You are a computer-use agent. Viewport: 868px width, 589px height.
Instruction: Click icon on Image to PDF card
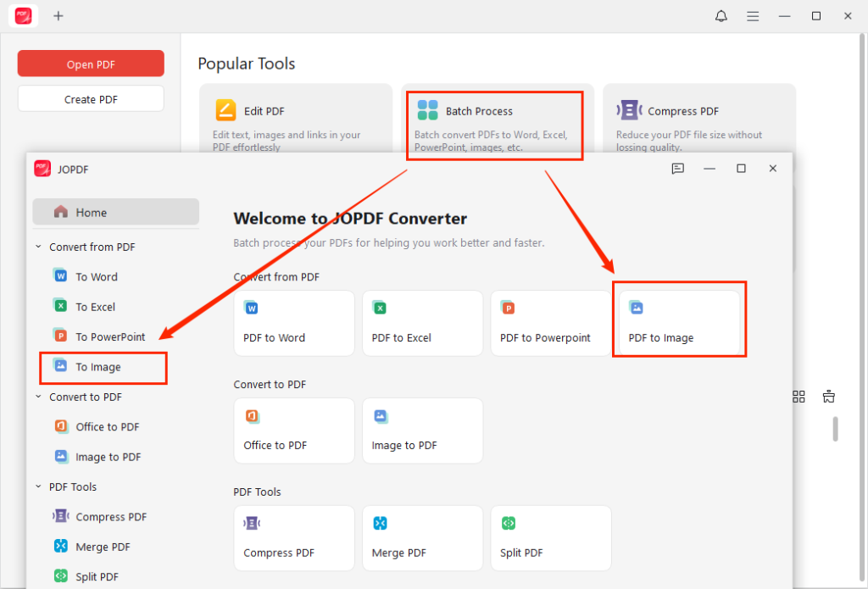pos(381,416)
